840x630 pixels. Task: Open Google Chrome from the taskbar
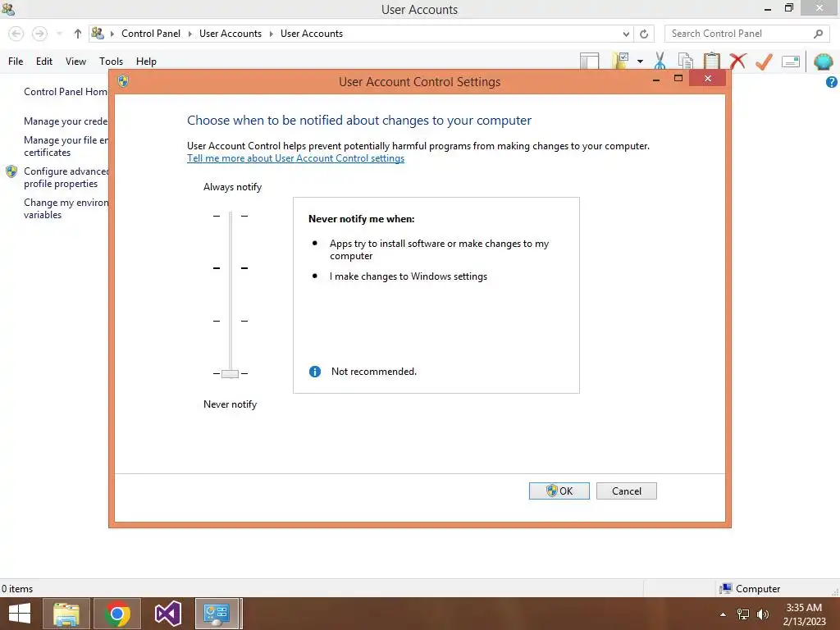[117, 614]
